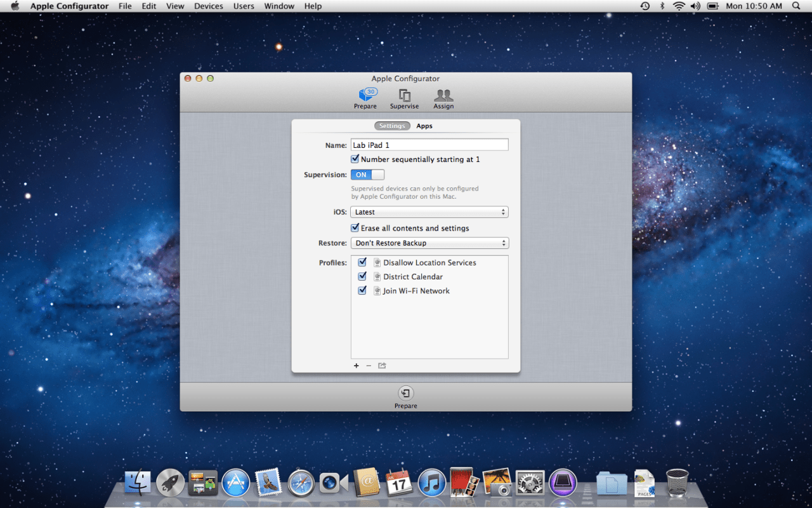Viewport: 812px width, 508px height.
Task: Launch iTunes from the dock
Action: [x=432, y=483]
